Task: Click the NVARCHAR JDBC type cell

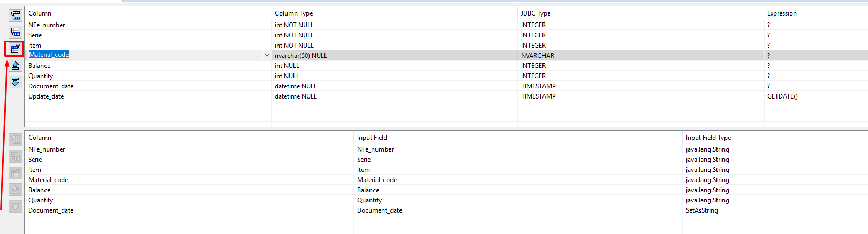Action: 538,56
